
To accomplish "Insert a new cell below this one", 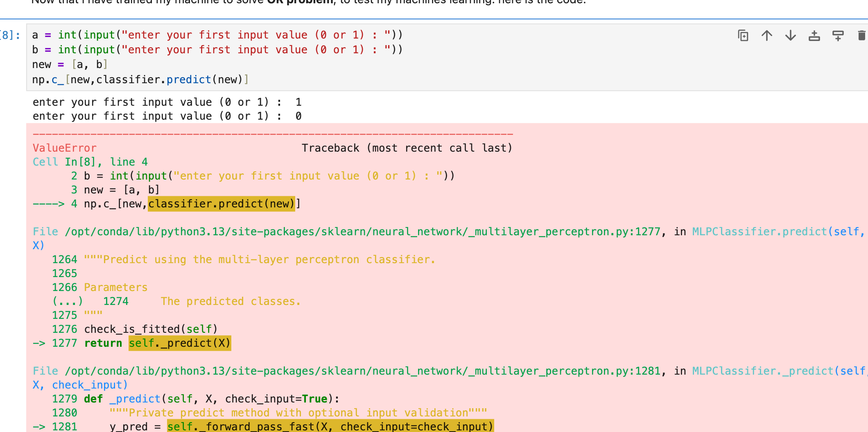I will [x=838, y=36].
